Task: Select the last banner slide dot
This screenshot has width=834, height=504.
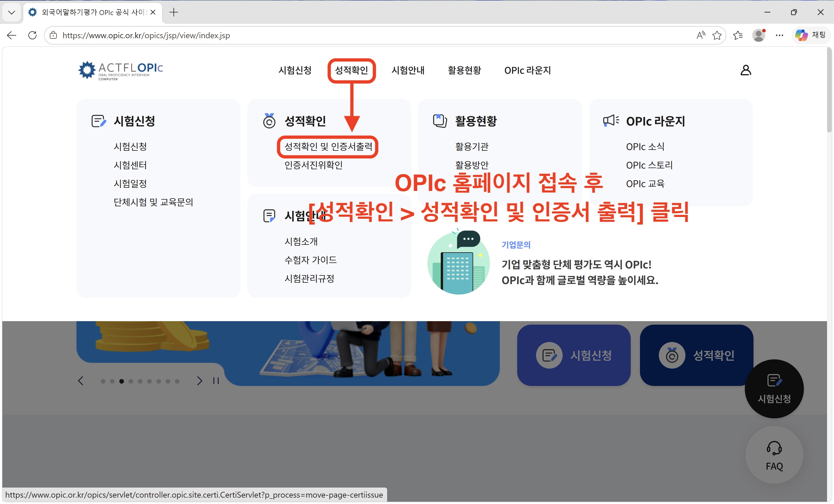Action: (177, 381)
